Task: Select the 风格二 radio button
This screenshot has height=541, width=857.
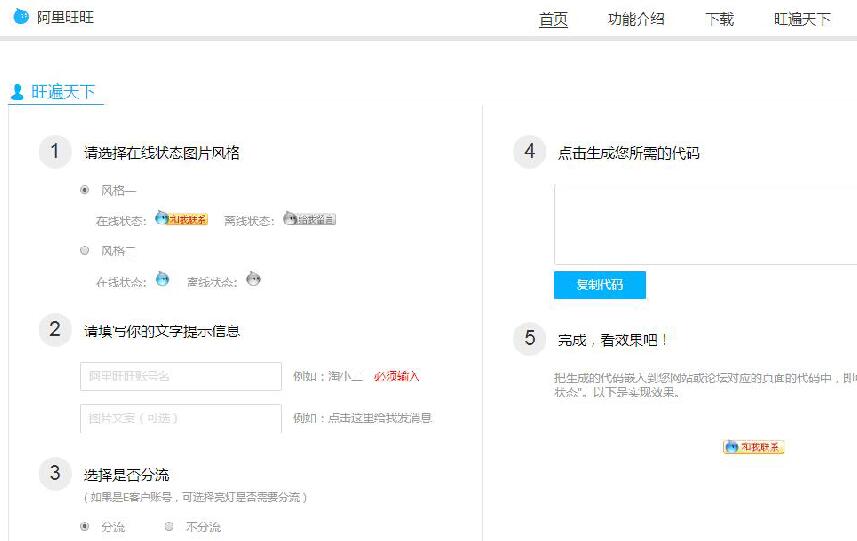Action: point(85,251)
